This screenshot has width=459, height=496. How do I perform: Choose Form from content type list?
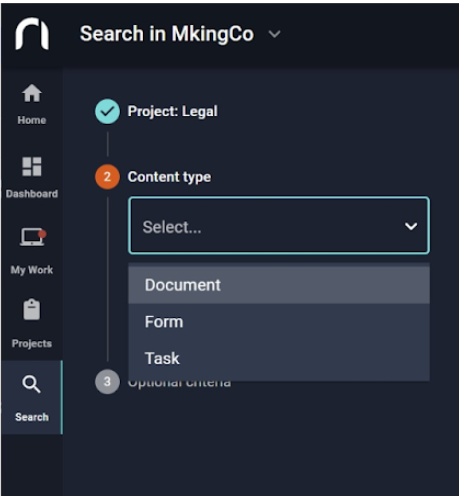[279, 322]
